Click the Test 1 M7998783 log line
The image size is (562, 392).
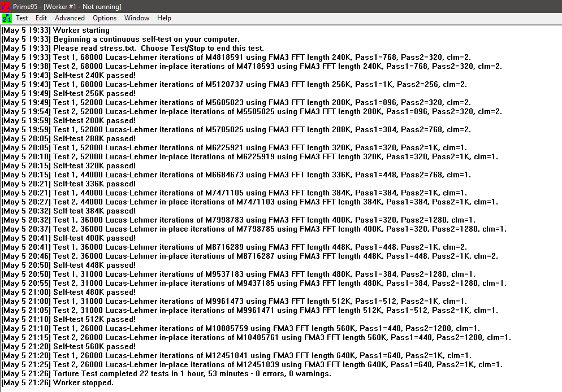239,220
